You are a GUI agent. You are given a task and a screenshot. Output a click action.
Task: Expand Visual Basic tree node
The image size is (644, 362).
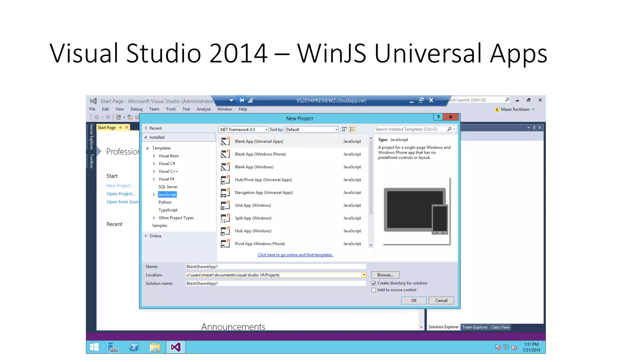tap(154, 156)
